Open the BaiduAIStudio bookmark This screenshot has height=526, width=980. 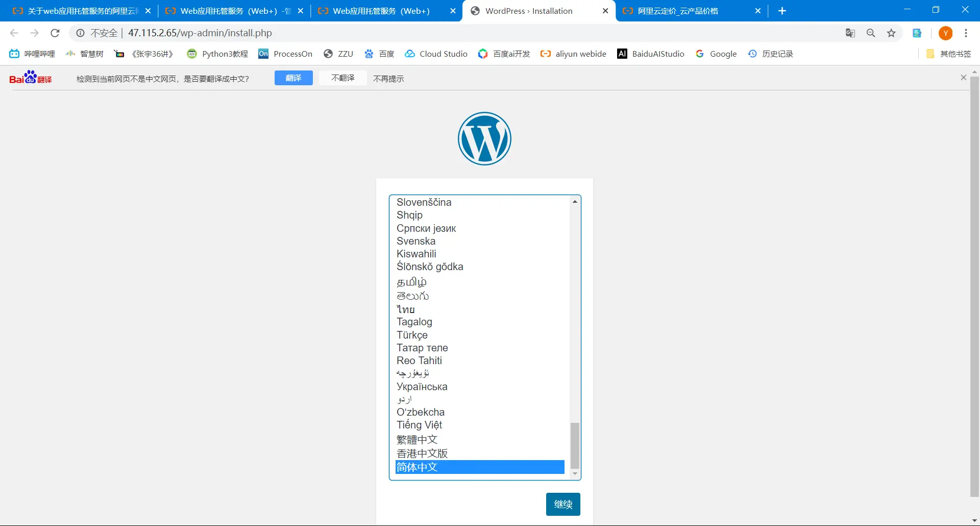[x=651, y=54]
